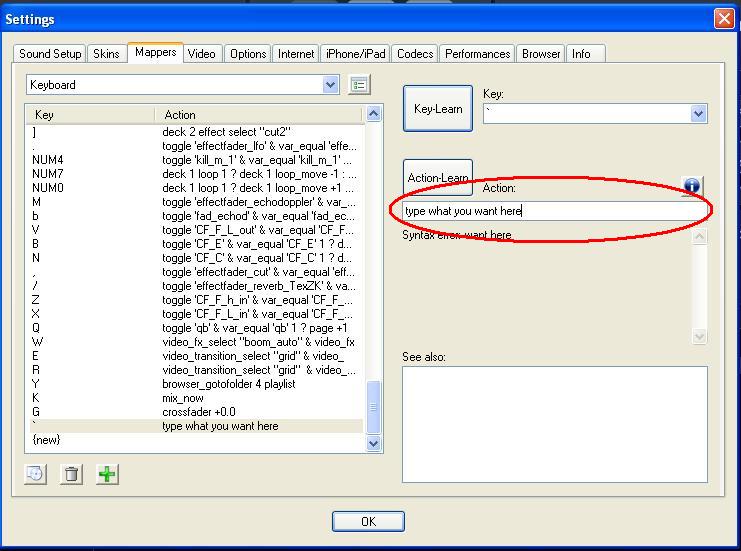Image resolution: width=741 pixels, height=551 pixels.
Task: Click the Key column header
Action: pyautogui.click(x=90, y=115)
